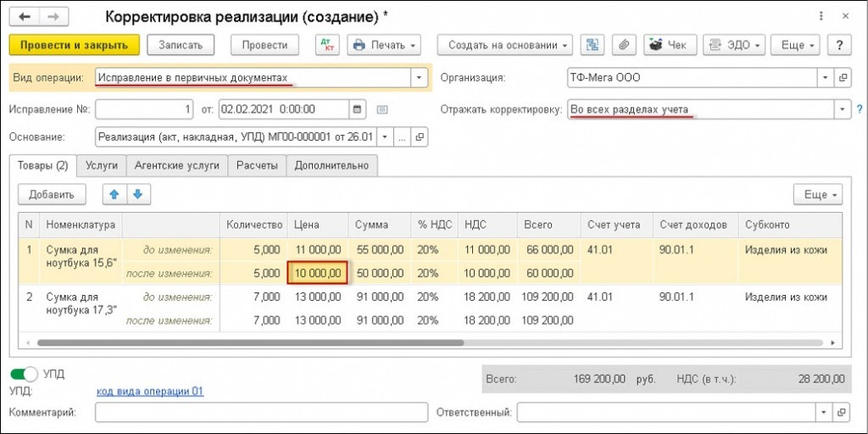The height and width of the screenshot is (434, 868).
Task: Switch to Расчеты tab
Action: tap(258, 166)
